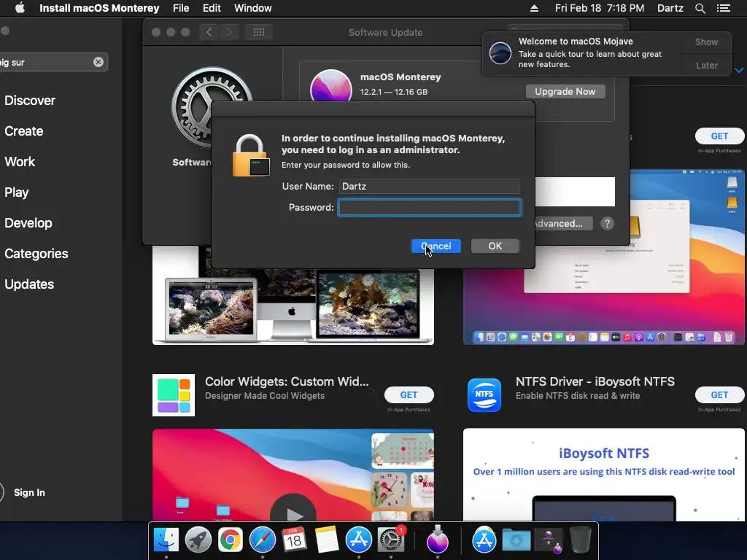Screen dimensions: 747x560
Task: Get NTFS Driver iBoysoft app
Action: (719, 394)
